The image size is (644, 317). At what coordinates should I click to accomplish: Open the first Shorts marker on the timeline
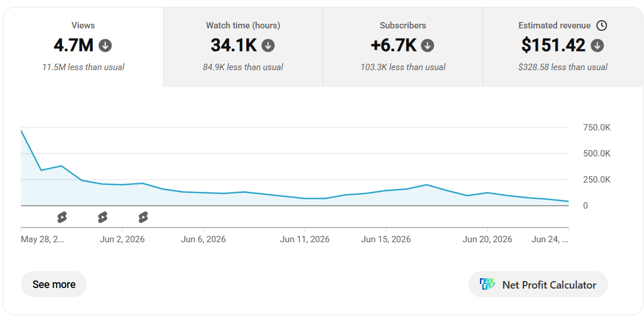click(62, 217)
